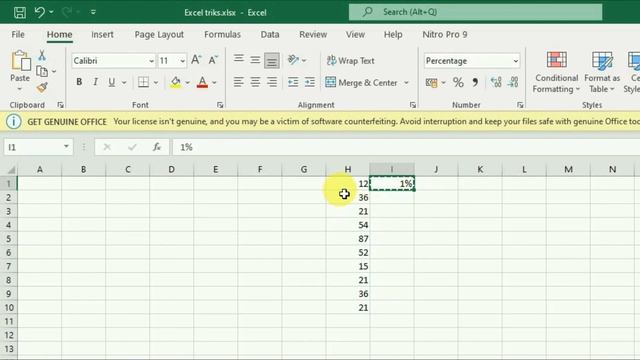Toggle Italic formatting
Viewport: 640px width, 360px height.
pyautogui.click(x=95, y=82)
